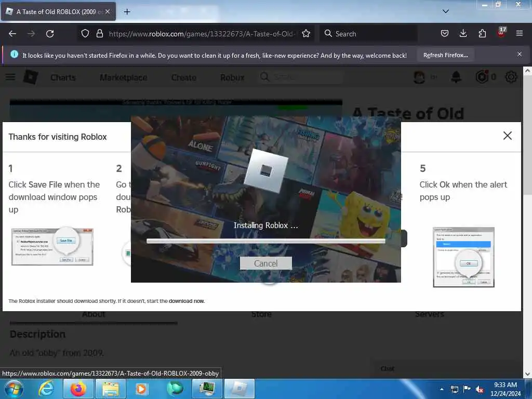Click the download now link
532x399 pixels.
[187, 301]
